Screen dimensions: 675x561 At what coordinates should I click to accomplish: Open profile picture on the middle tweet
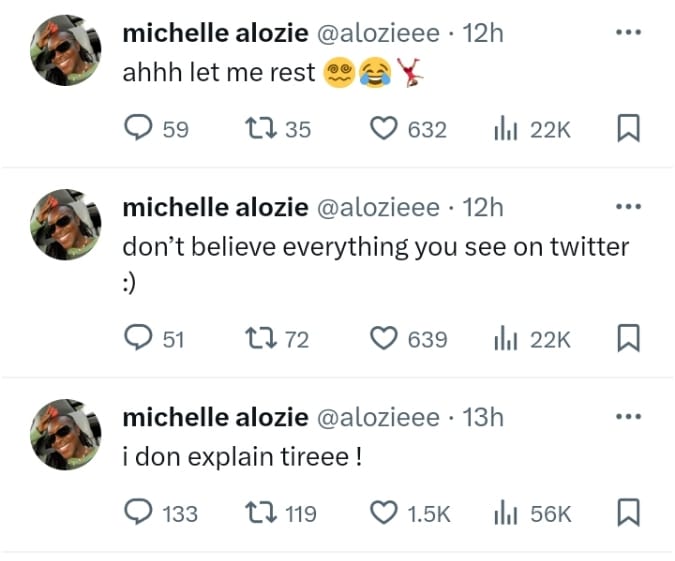(x=66, y=224)
